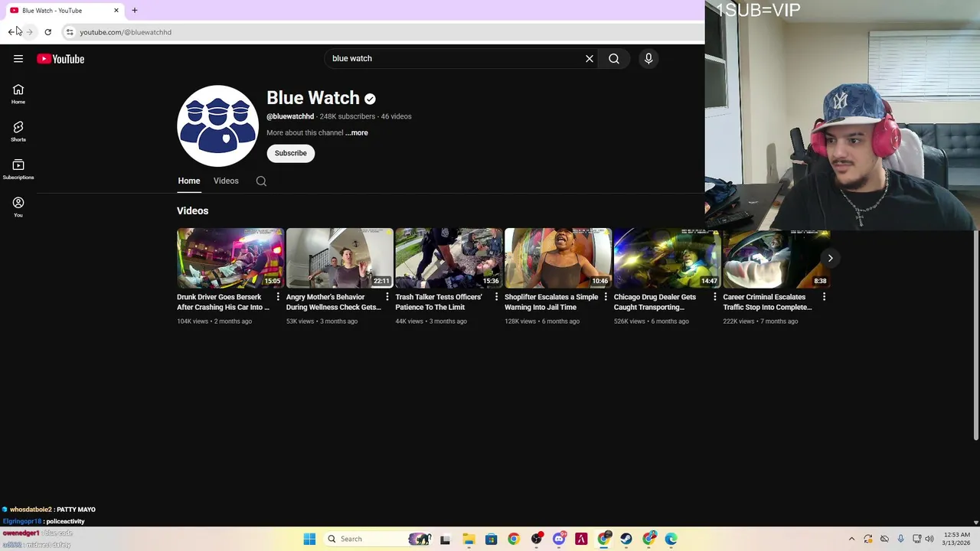Viewport: 980px width, 551px height.
Task: Open Trash Talker Tests Officers' Patience title
Action: [439, 302]
